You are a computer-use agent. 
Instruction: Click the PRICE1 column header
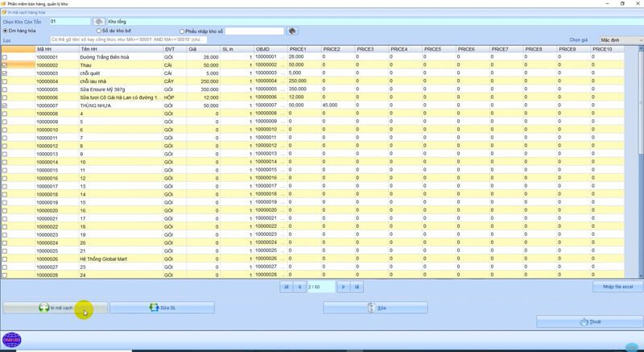tap(303, 49)
